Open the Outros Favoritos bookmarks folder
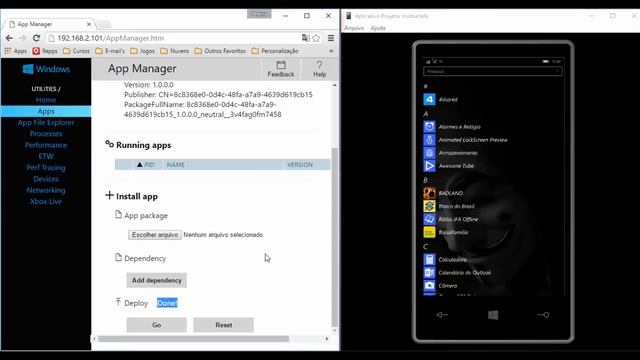The width and height of the screenshot is (640, 360). [220, 51]
